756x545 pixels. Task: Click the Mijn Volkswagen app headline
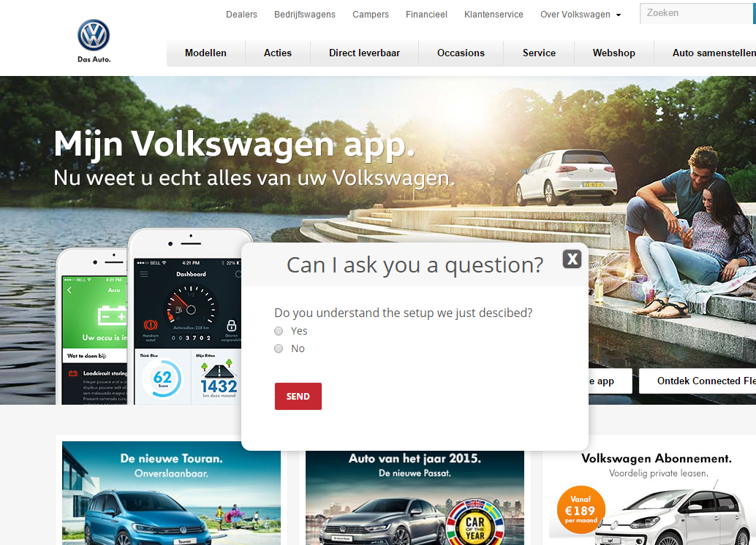[x=234, y=144]
